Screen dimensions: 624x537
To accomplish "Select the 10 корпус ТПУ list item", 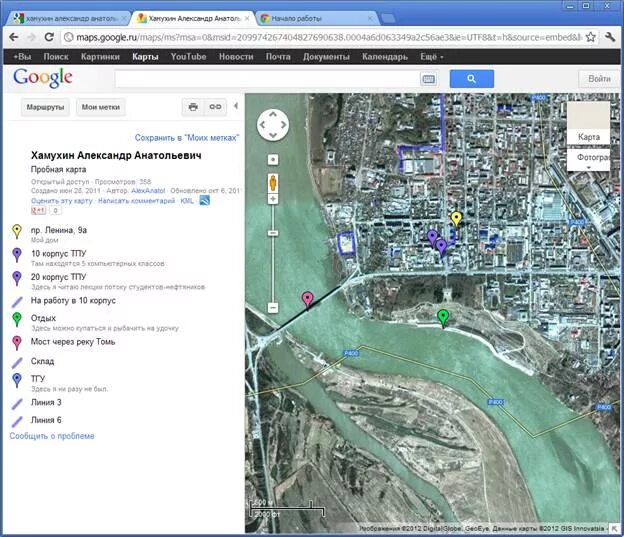I will (58, 254).
